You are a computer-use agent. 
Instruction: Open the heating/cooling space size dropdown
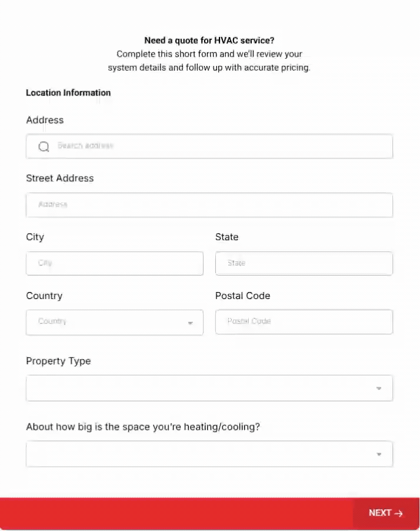200,454
